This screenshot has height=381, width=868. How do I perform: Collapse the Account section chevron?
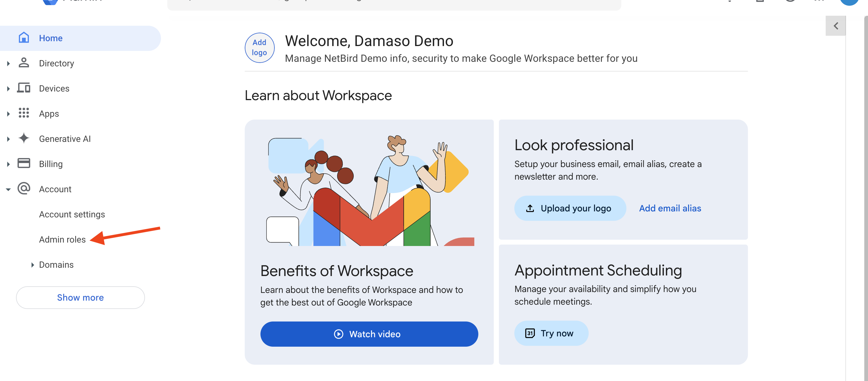(x=8, y=189)
